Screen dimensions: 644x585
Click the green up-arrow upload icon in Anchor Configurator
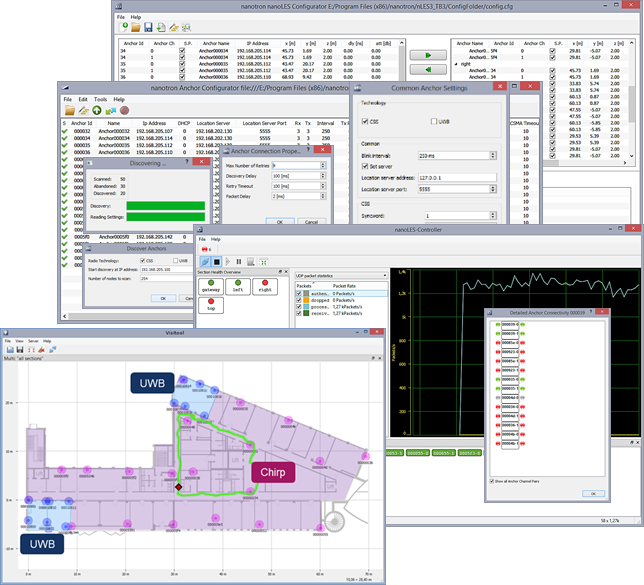point(97,110)
